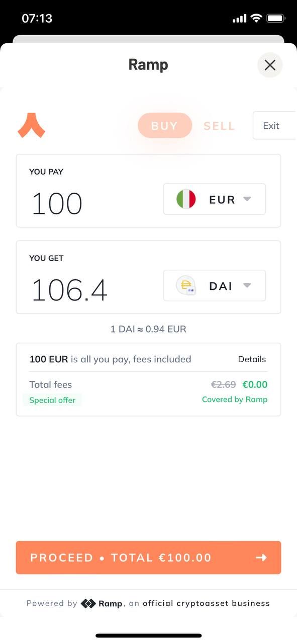The image size is (297, 644).
Task: Tap the DAI coin icon
Action: 186,286
